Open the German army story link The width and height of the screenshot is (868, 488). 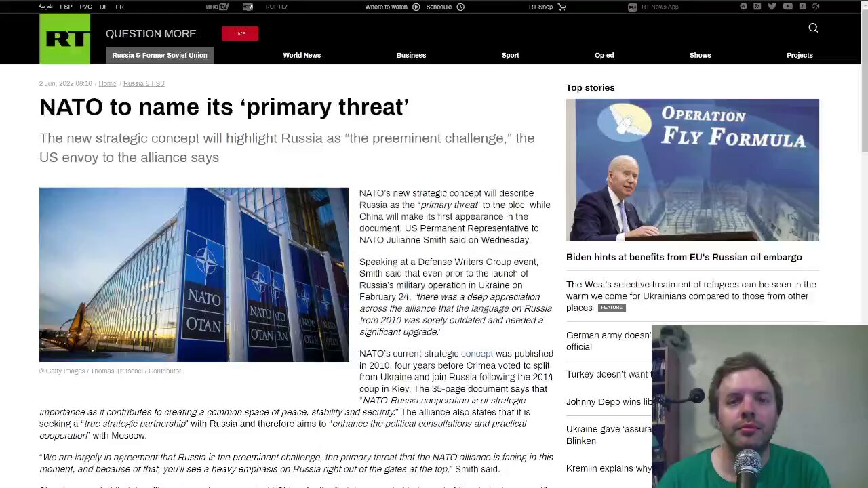[608, 341]
